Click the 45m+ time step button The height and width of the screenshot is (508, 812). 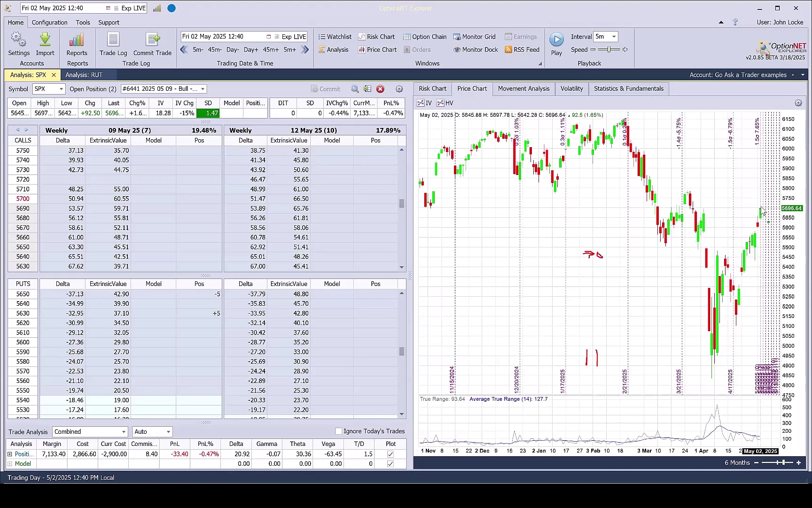(x=271, y=49)
